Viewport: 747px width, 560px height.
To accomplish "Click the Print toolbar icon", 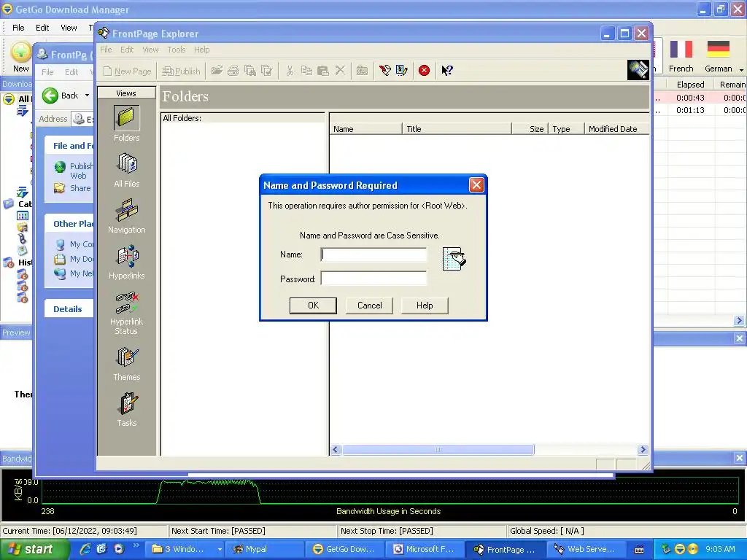I will point(233,71).
